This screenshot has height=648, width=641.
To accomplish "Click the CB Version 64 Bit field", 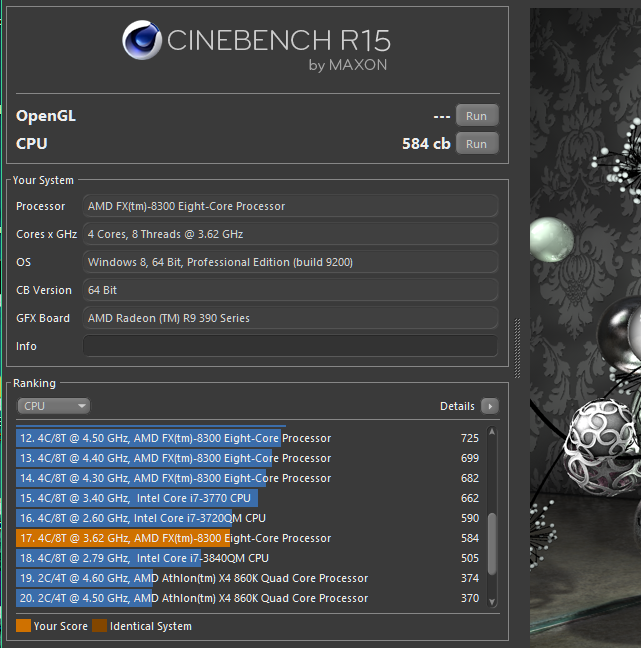I will pyautogui.click(x=290, y=290).
